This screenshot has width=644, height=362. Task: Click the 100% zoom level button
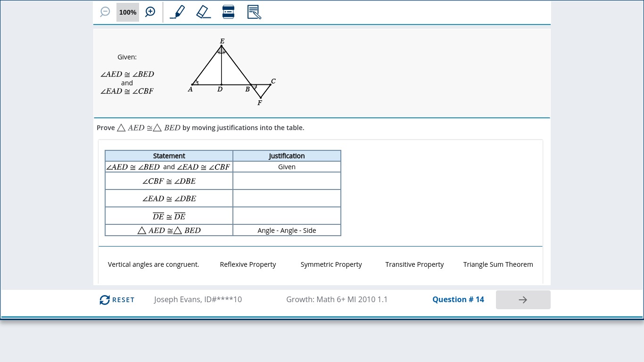coord(128,12)
